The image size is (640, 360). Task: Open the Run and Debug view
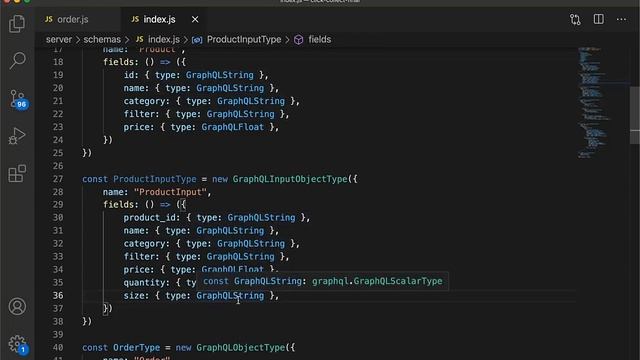[17, 136]
